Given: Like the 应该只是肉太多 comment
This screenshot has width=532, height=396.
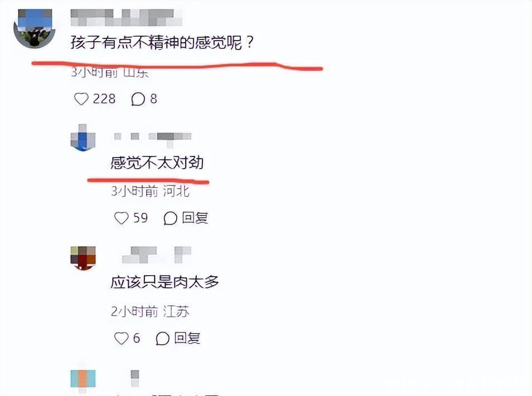Looking at the screenshot, I should (121, 338).
